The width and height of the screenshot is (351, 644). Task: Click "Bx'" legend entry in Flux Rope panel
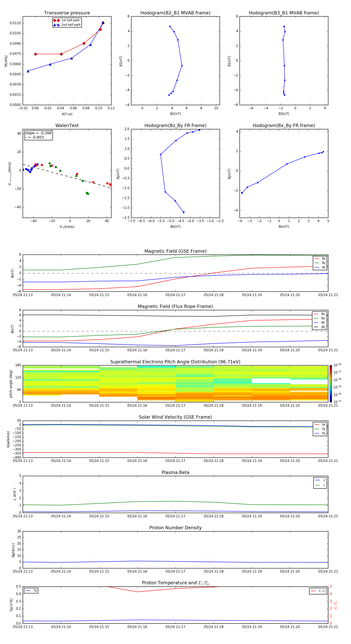pyautogui.click(x=320, y=314)
